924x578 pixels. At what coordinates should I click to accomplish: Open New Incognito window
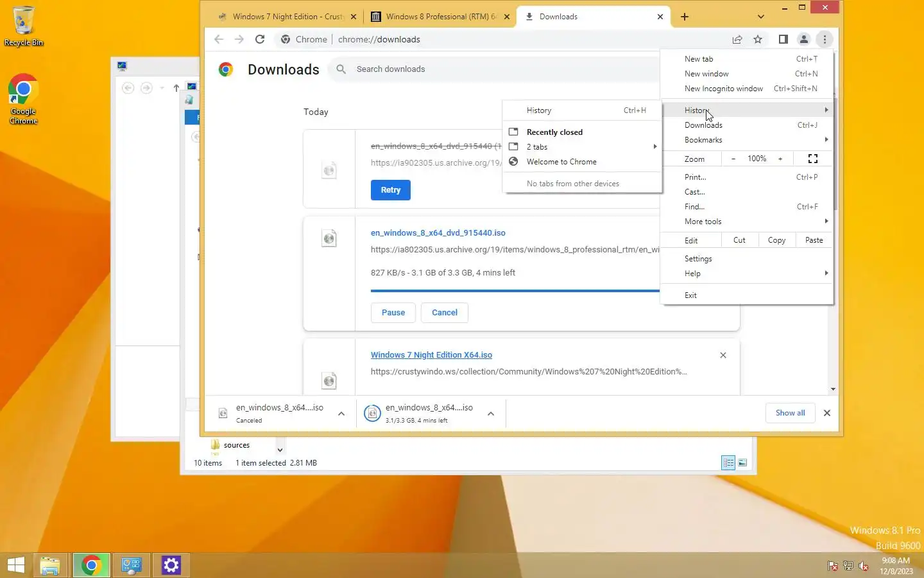click(747, 89)
